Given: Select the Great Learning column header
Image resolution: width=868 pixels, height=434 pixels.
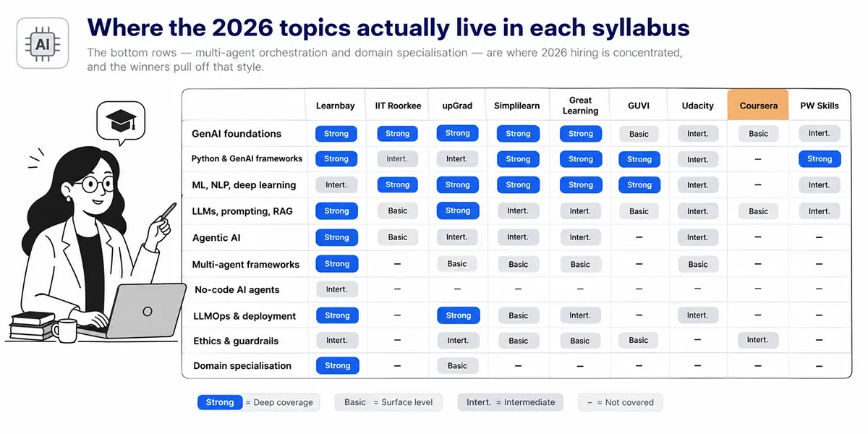Looking at the screenshot, I should coord(580,106).
